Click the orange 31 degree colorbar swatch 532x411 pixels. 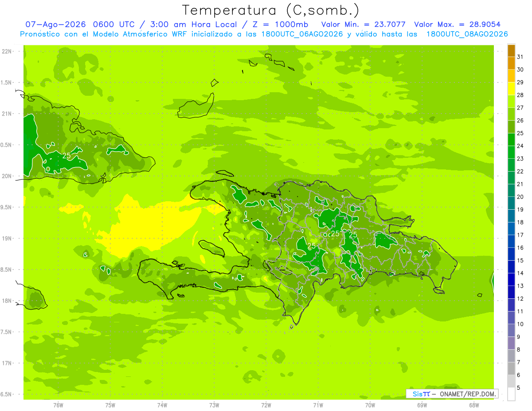tap(511, 51)
